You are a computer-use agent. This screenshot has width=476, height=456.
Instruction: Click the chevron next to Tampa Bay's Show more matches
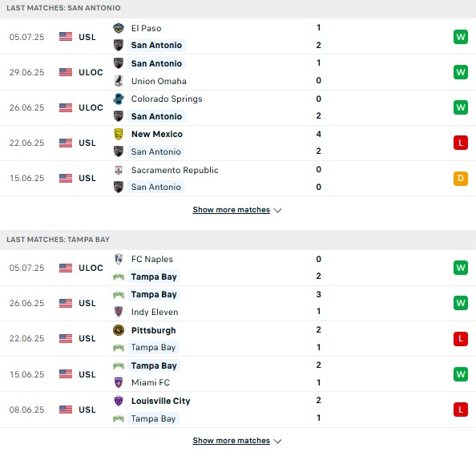tap(277, 441)
